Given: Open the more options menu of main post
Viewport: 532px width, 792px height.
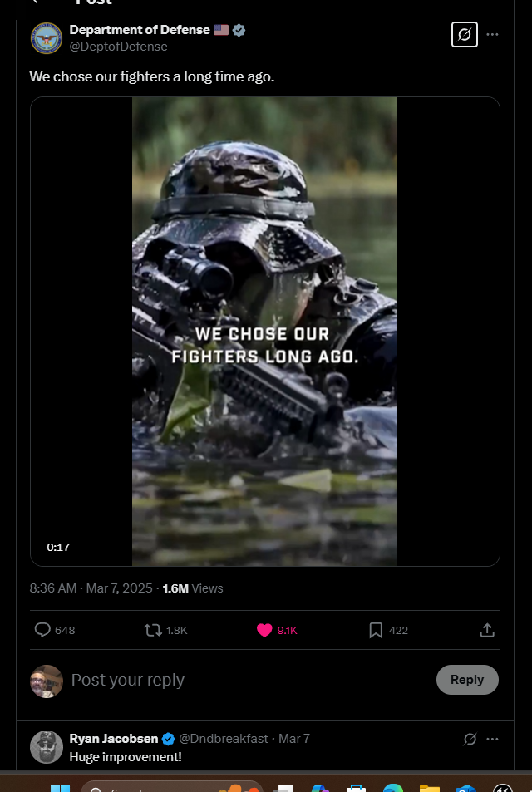Looking at the screenshot, I should click(492, 34).
